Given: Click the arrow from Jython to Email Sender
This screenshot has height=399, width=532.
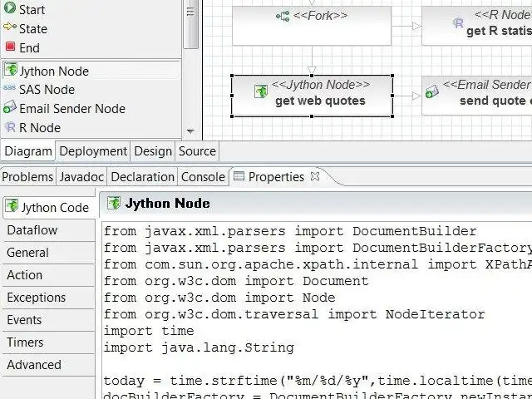Looking at the screenshot, I should (407, 96).
